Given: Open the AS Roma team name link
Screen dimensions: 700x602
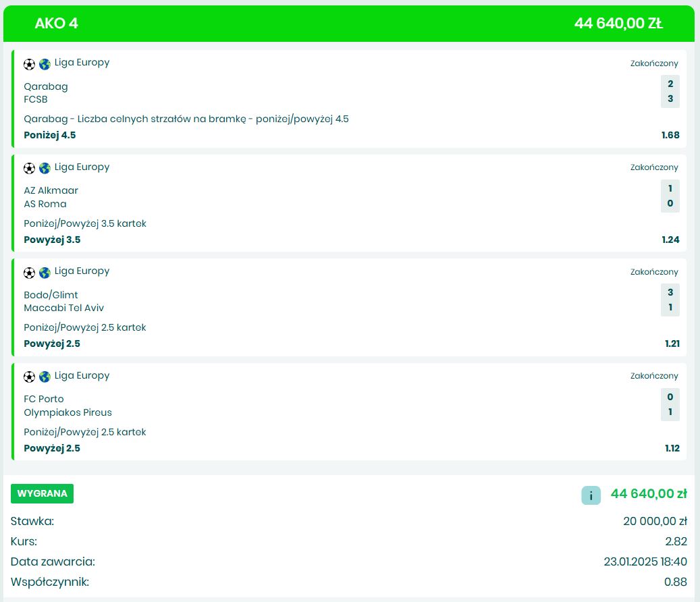Looking at the screenshot, I should [45, 204].
